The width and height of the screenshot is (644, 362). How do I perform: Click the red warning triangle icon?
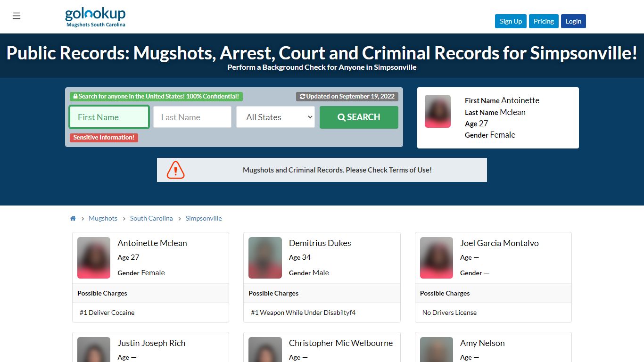click(175, 170)
